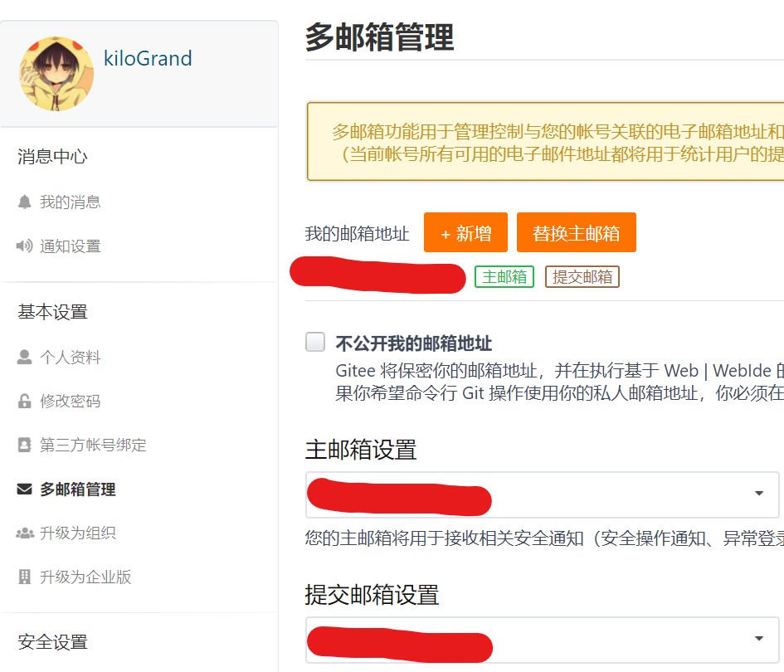Click the kiloGrand username text
Screen dimensions: 784x672
pyautogui.click(x=147, y=58)
